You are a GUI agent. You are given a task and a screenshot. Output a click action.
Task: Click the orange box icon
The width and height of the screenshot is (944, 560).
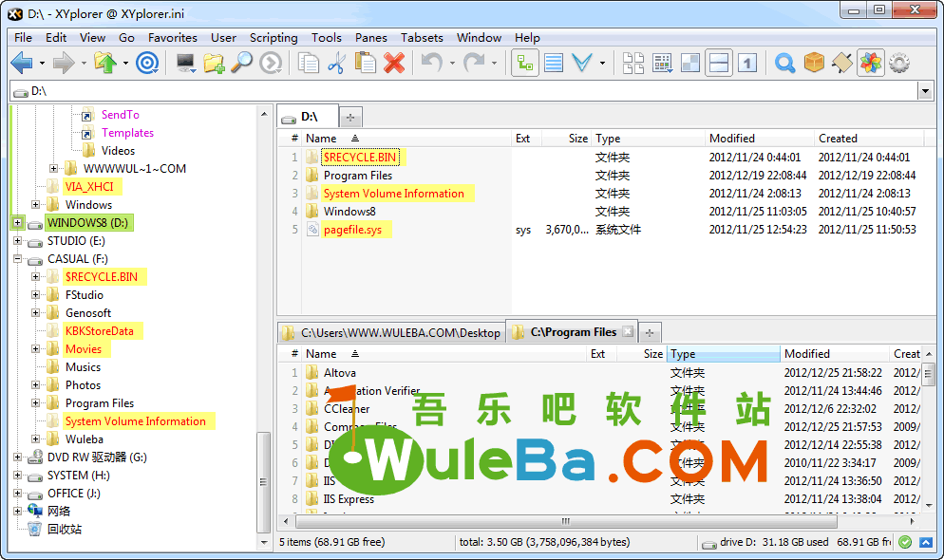814,63
